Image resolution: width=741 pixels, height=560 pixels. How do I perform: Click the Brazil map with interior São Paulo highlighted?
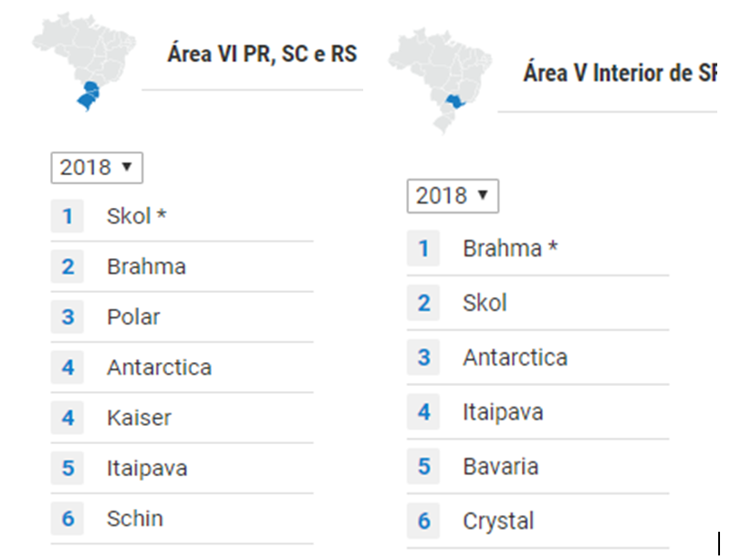click(x=440, y=81)
